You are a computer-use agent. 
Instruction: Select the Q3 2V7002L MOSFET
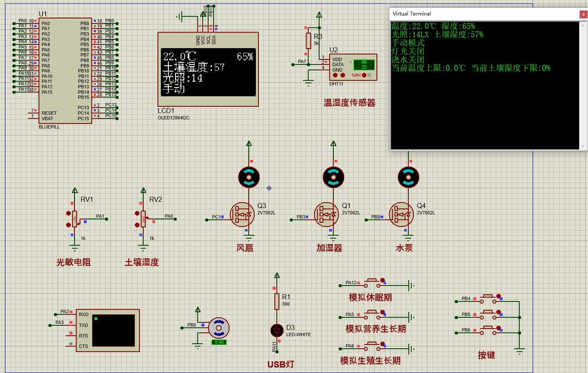pyautogui.click(x=242, y=215)
